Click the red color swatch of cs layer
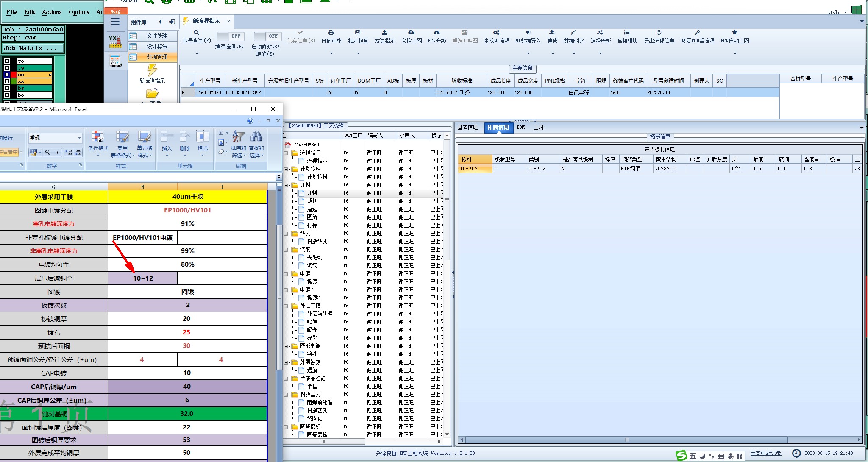This screenshot has height=462, width=868. point(13,75)
